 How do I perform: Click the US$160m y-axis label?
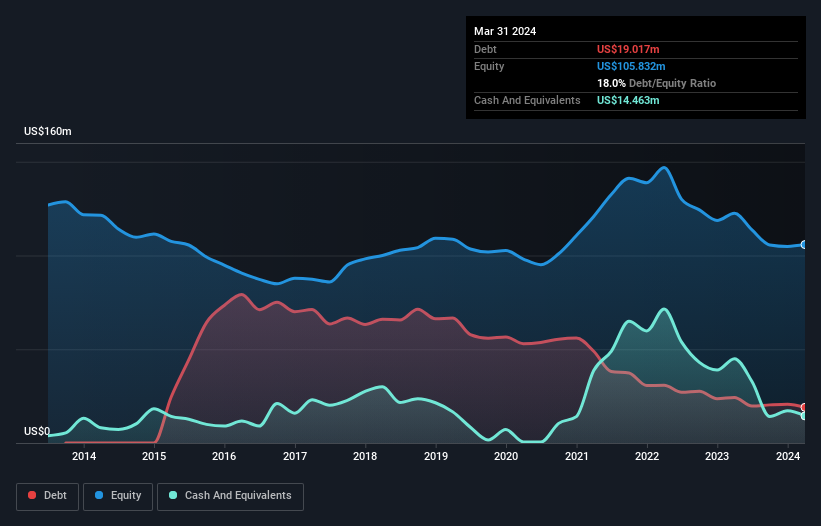coord(48,131)
